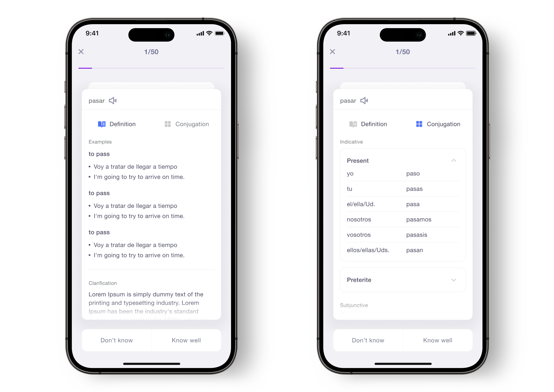Tap the Conjugation grid icon left card

tap(168, 124)
